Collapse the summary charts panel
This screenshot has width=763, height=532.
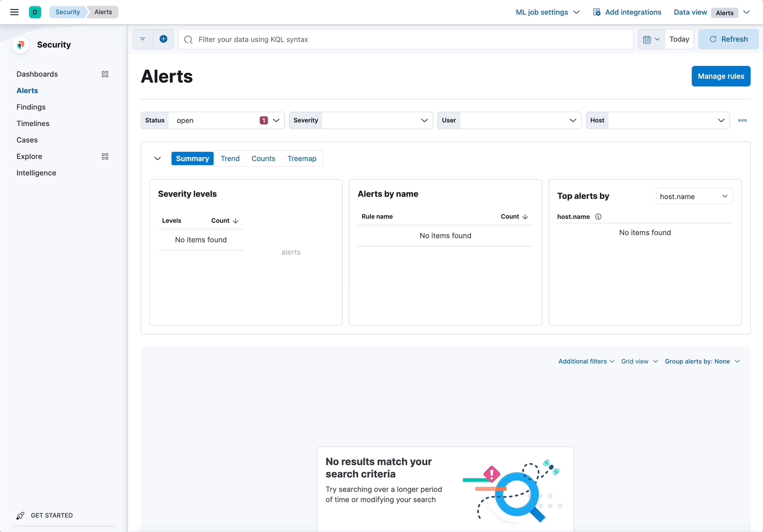point(158,158)
